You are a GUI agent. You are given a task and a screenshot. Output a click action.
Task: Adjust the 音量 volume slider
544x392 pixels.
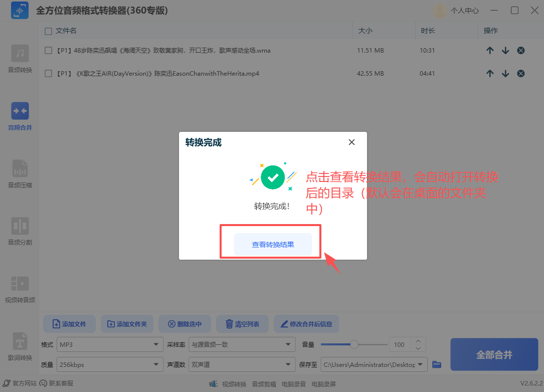click(x=353, y=344)
